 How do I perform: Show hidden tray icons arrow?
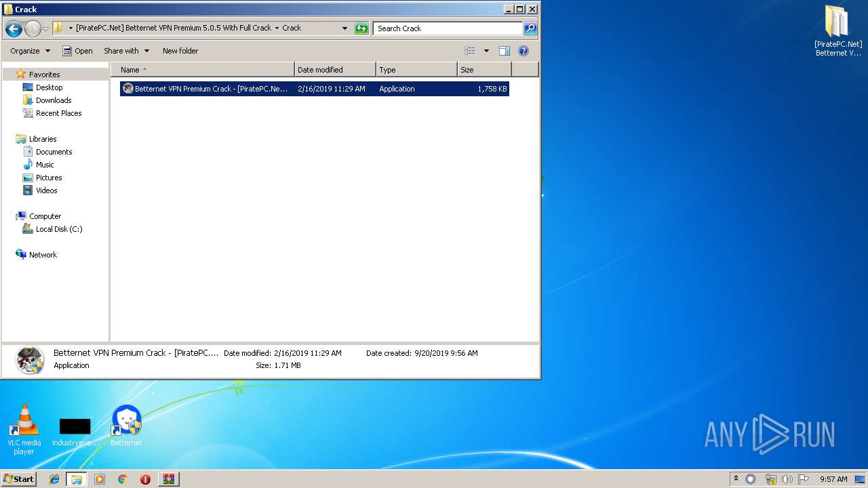point(736,479)
